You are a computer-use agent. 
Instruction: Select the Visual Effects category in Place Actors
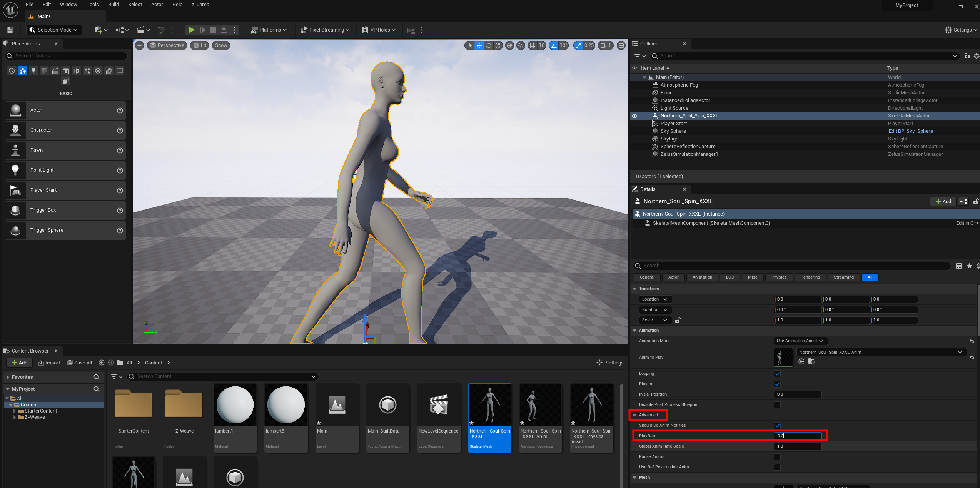click(x=87, y=71)
